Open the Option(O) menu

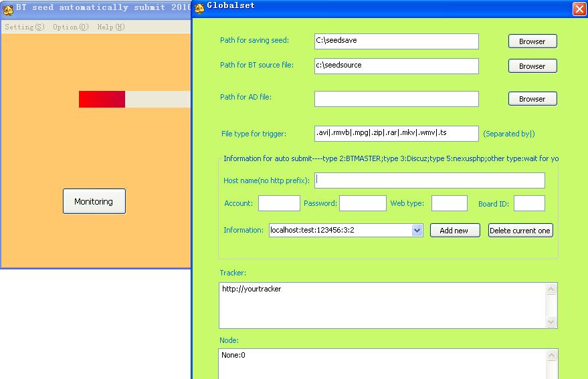pos(71,27)
